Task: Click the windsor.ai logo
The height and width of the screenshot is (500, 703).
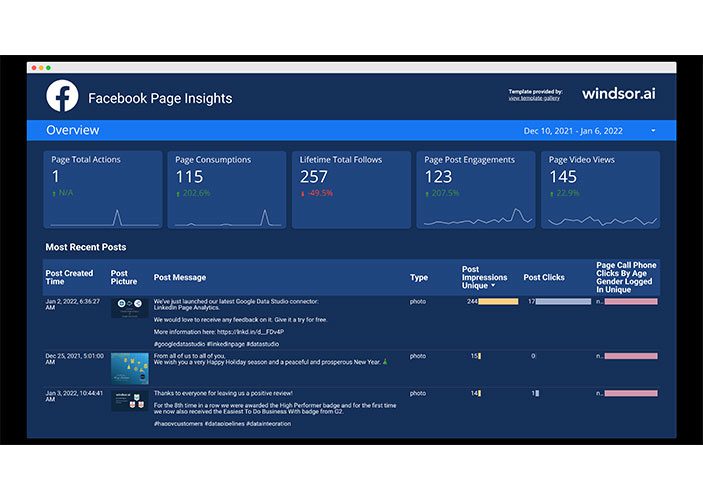Action: (618, 93)
